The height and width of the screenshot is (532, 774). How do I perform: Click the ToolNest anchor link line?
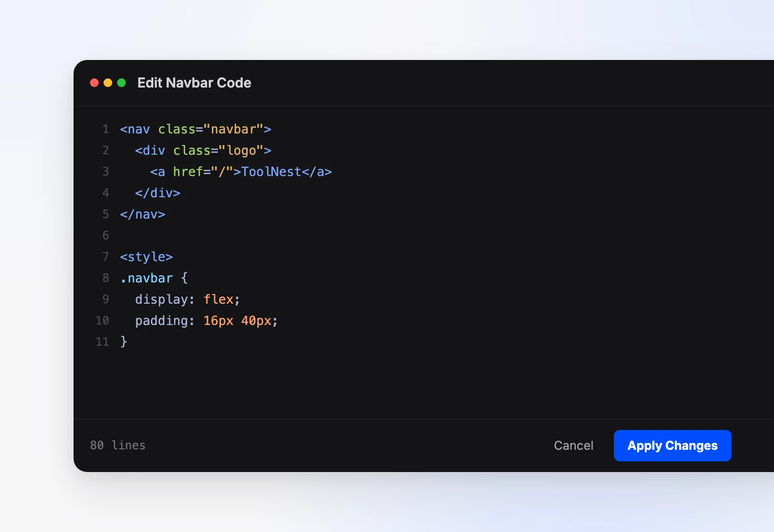coord(241,172)
